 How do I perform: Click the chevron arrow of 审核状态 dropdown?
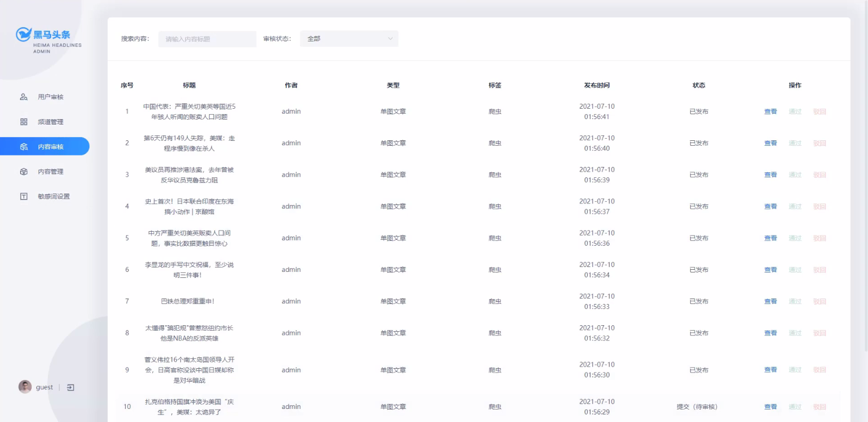pyautogui.click(x=390, y=39)
